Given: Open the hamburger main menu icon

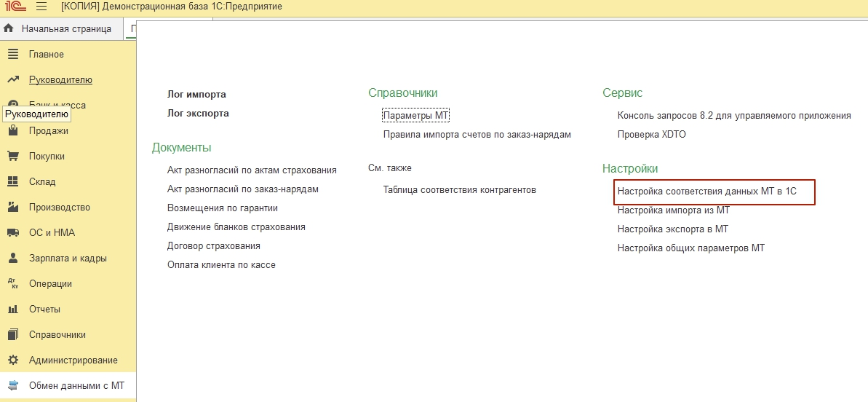Looking at the screenshot, I should (x=41, y=7).
